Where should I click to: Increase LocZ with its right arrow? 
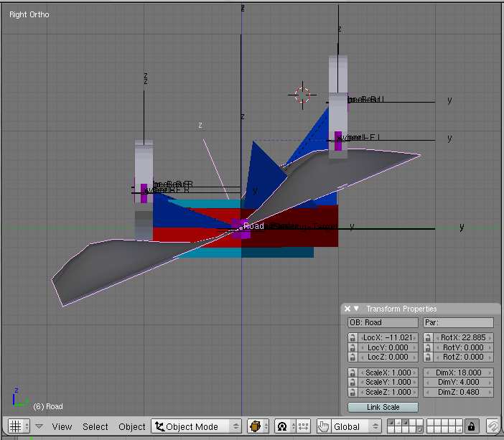click(x=414, y=357)
